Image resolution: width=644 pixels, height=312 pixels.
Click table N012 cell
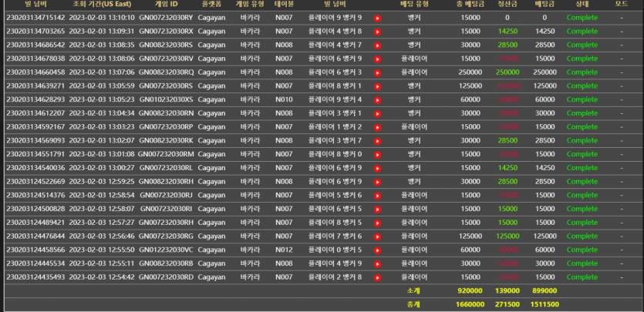pos(284,250)
